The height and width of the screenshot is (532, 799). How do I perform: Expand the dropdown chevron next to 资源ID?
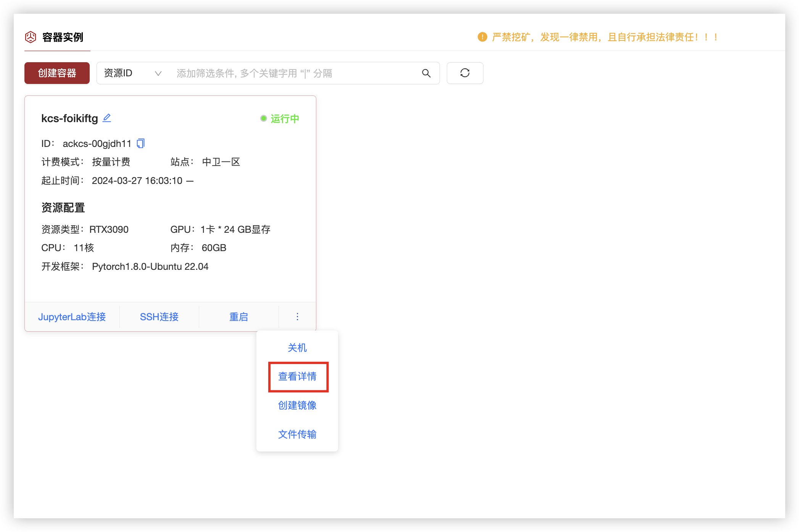tap(158, 73)
